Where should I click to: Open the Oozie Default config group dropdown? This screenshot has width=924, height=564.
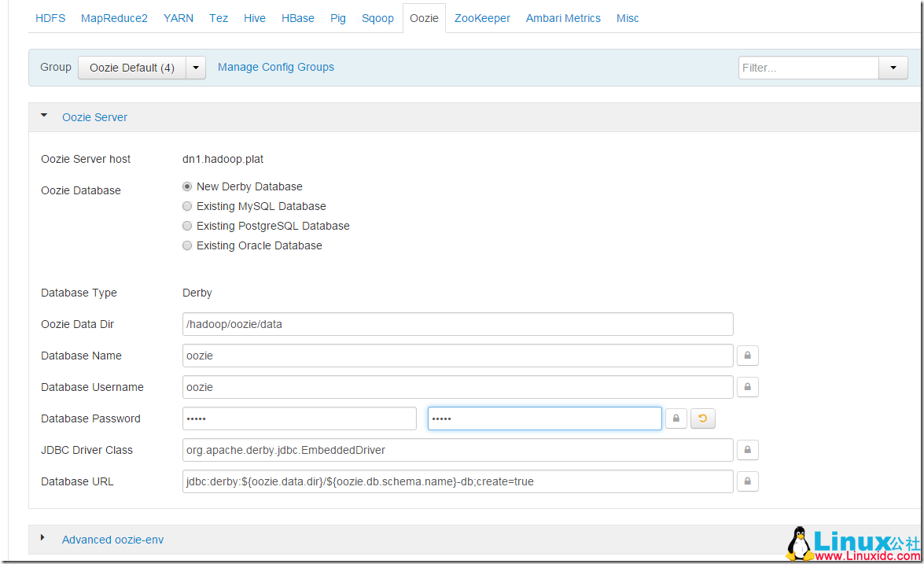pos(196,68)
